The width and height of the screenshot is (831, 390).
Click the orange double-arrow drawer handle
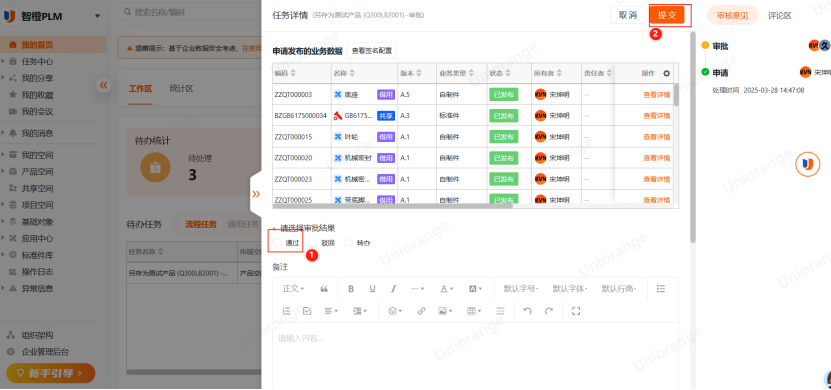pyautogui.click(x=256, y=194)
